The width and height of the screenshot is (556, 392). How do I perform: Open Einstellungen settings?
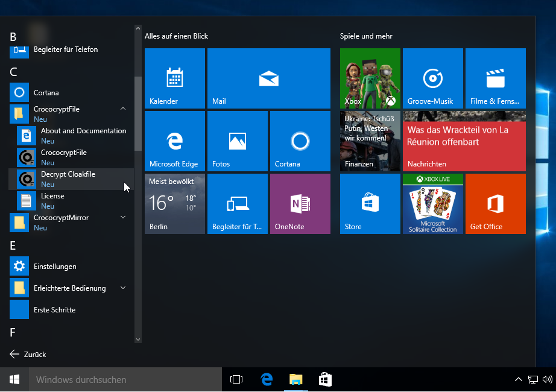(71, 267)
